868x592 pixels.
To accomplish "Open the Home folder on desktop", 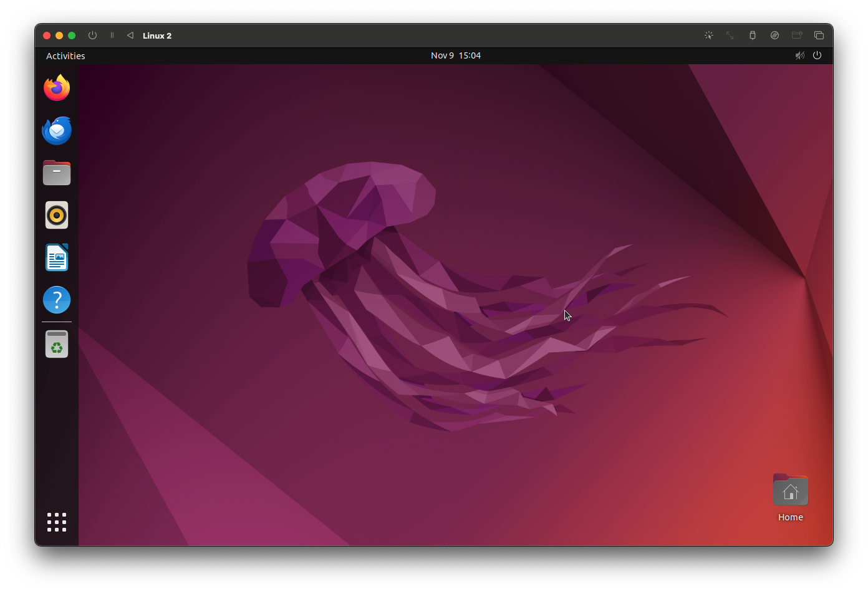I will [x=791, y=497].
